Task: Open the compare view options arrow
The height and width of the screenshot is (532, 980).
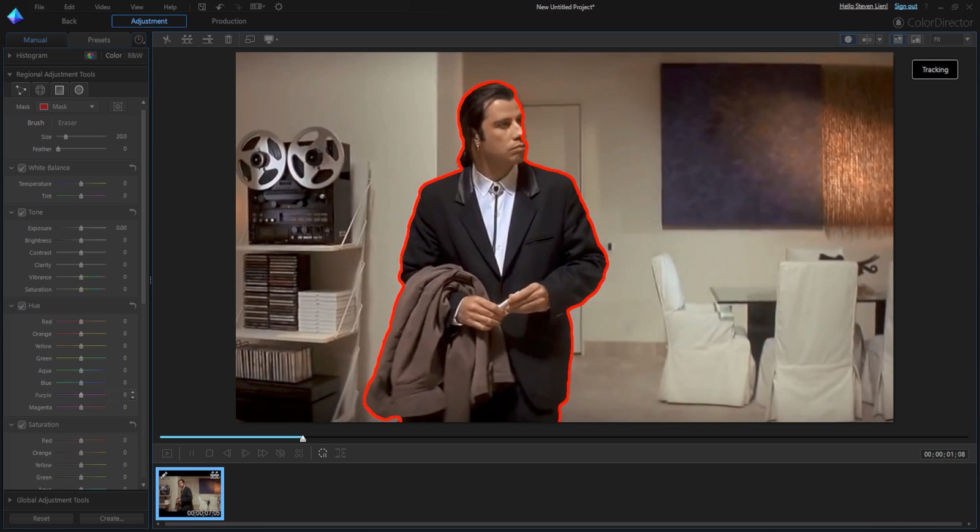Action: 880,39
